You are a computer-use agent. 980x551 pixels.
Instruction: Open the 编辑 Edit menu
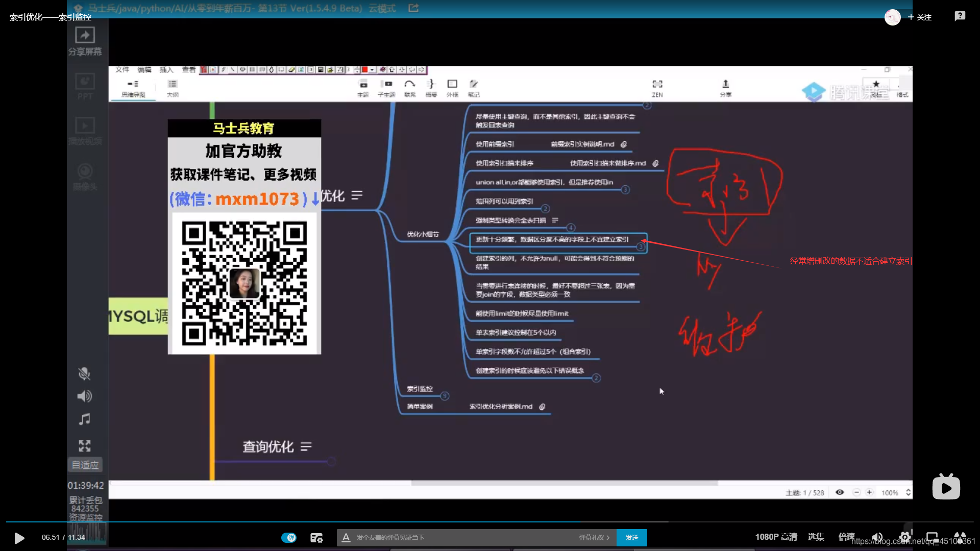pos(144,70)
